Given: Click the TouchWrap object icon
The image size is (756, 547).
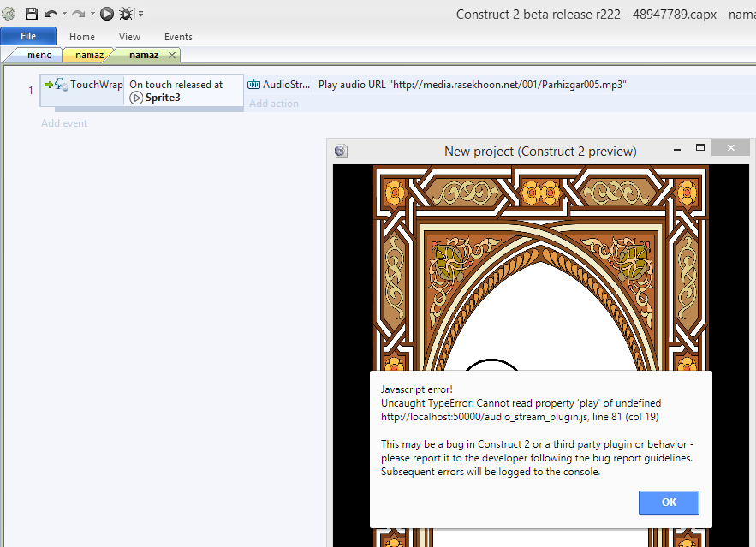Looking at the screenshot, I should [x=61, y=85].
